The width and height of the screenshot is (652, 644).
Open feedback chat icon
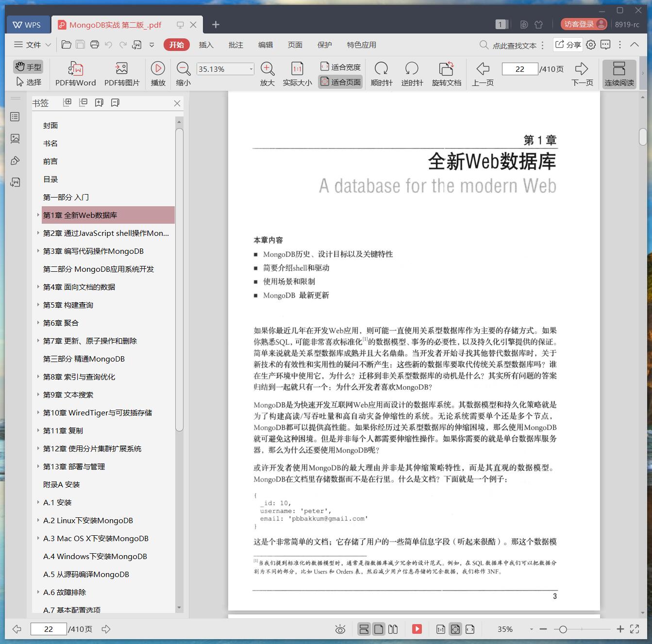pos(605,45)
